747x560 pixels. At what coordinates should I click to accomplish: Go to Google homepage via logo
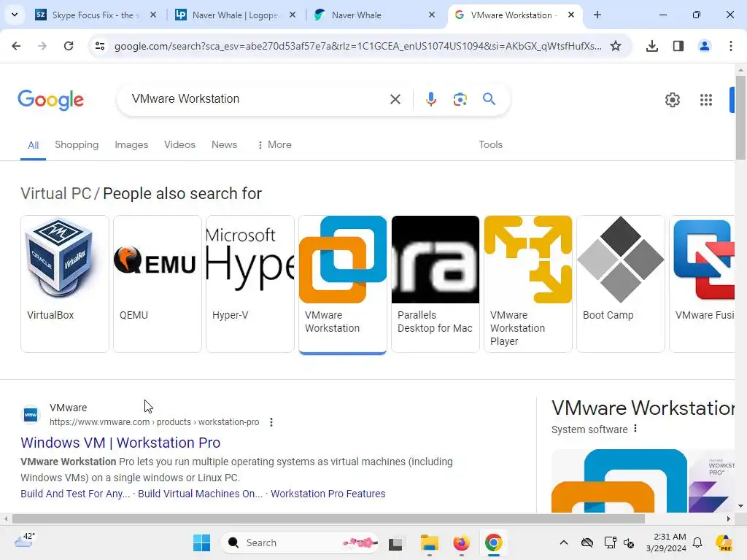[x=50, y=99]
